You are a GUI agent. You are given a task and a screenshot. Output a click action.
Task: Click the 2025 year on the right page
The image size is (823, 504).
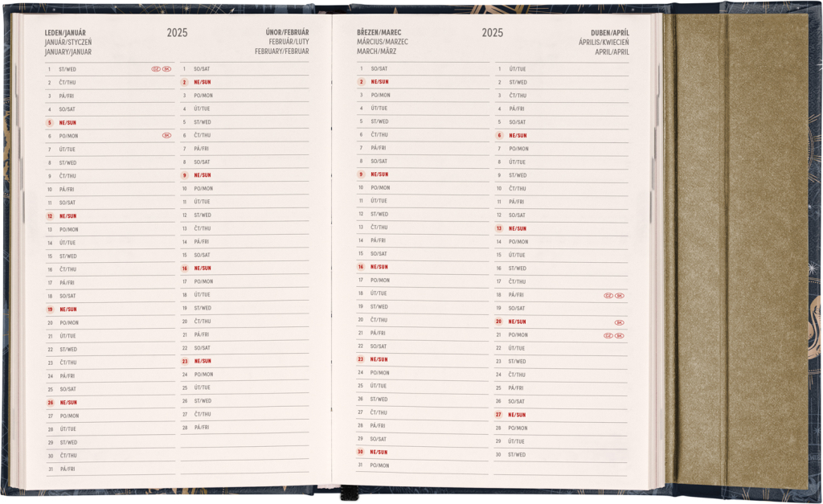click(493, 33)
